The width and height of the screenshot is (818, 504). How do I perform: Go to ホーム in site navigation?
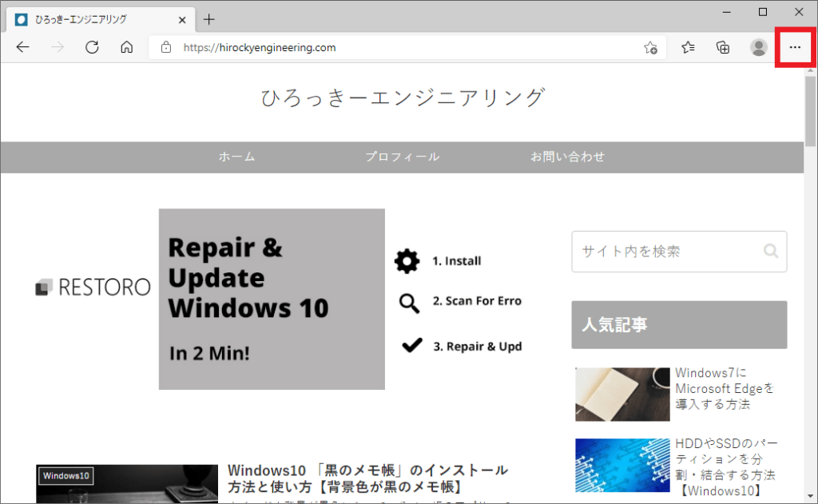236,157
